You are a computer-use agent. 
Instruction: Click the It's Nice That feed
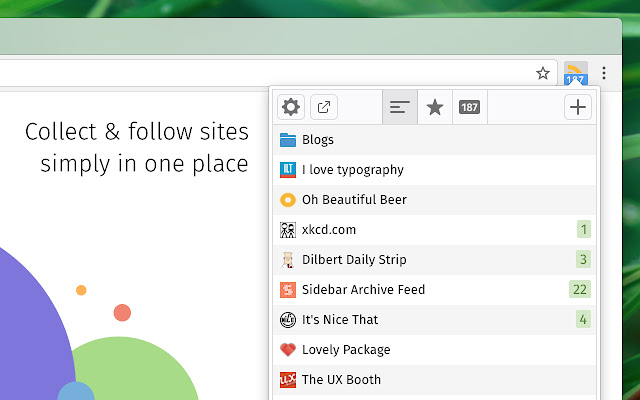(x=340, y=320)
